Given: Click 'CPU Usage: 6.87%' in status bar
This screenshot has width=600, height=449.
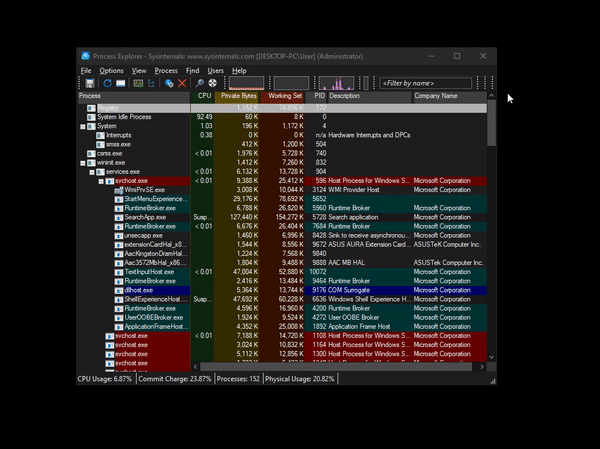Looking at the screenshot, I should tap(104, 379).
